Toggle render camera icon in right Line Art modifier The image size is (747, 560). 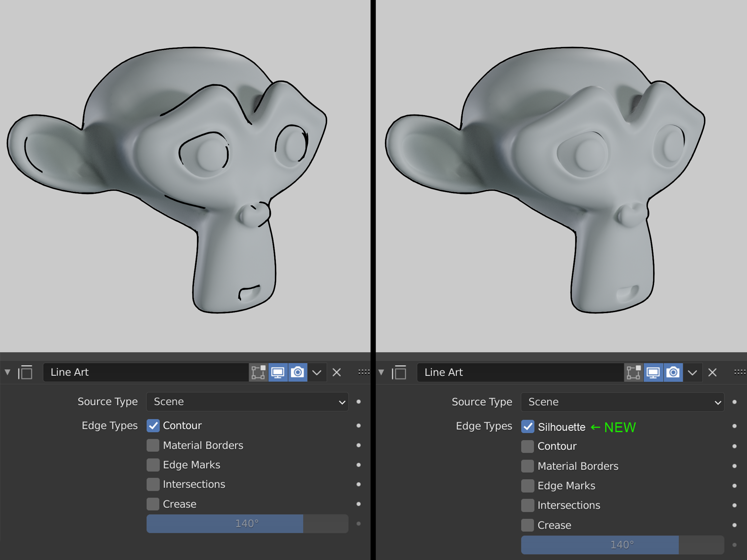point(673,372)
